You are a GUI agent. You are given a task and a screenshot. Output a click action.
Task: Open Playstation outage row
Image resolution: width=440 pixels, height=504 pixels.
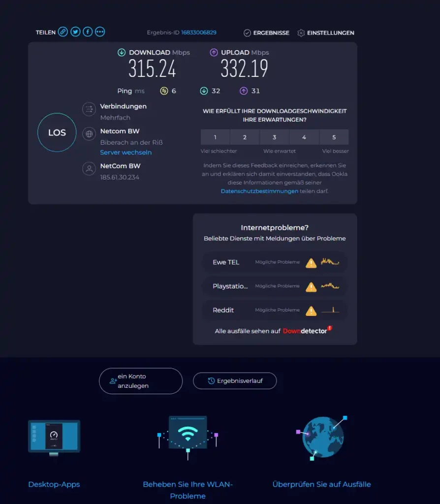tap(275, 286)
